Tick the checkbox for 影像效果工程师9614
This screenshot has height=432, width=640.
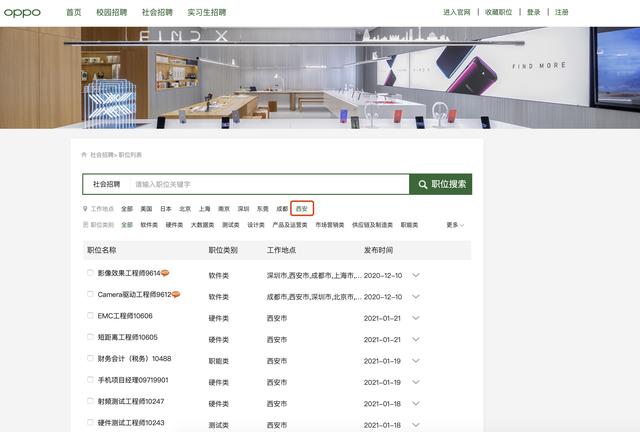point(90,273)
